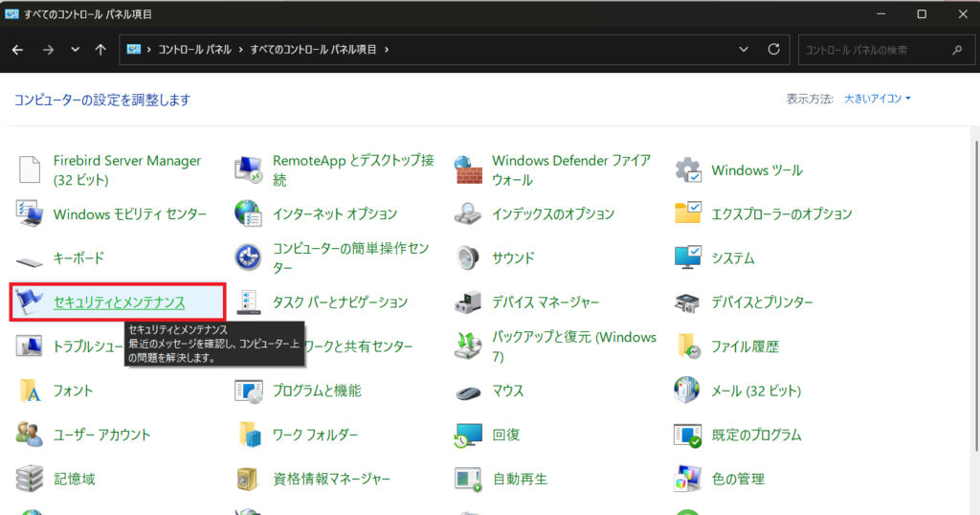
Task: Click コンピューターの簡単操作センター icon
Action: pos(248,257)
